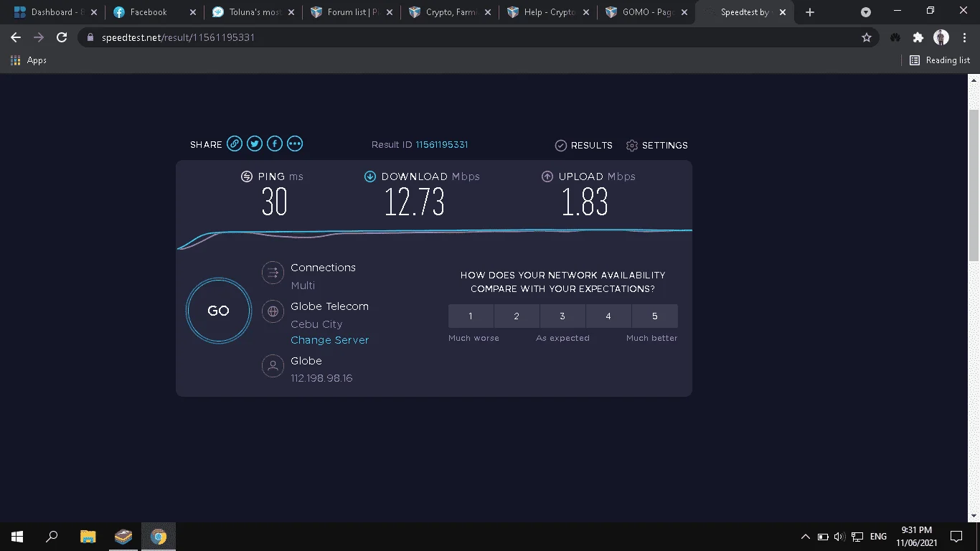980x551 pixels.
Task: Share the result on Twitter
Action: click(x=255, y=144)
